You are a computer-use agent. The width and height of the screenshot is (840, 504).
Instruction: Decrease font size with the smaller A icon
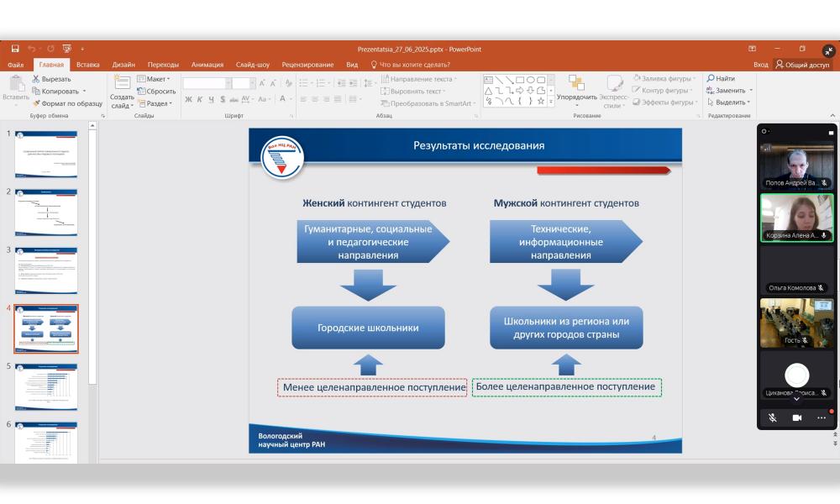[x=273, y=83]
